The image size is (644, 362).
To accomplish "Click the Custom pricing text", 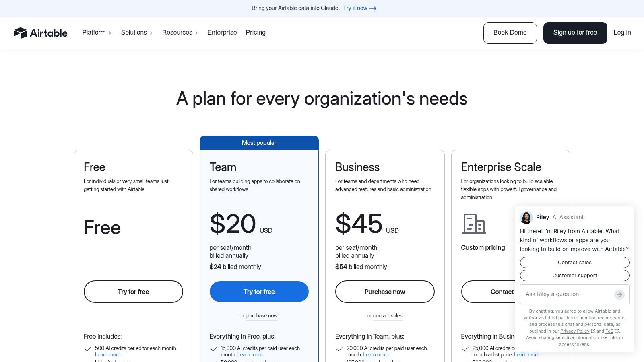I will [483, 248].
